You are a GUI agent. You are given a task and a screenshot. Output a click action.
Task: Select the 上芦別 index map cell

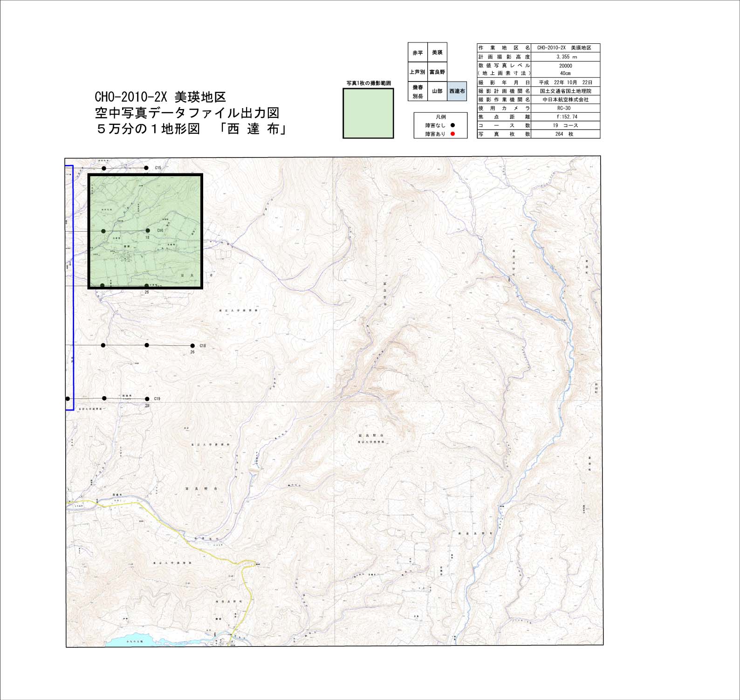click(418, 72)
